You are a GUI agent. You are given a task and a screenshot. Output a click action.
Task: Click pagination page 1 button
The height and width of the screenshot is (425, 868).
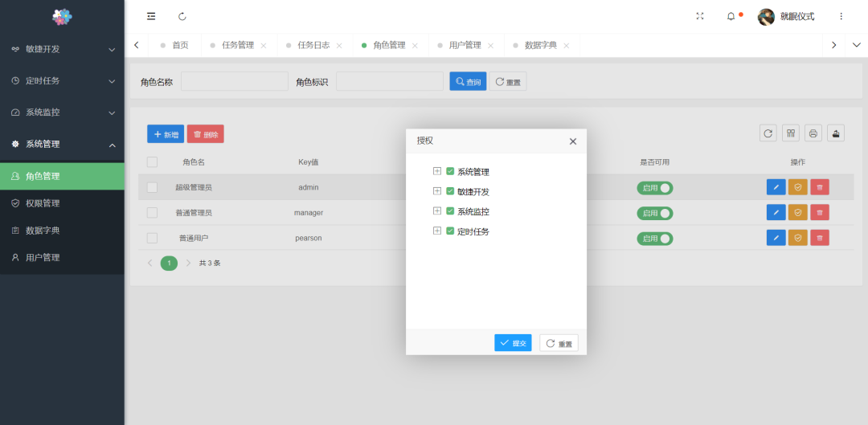(169, 263)
